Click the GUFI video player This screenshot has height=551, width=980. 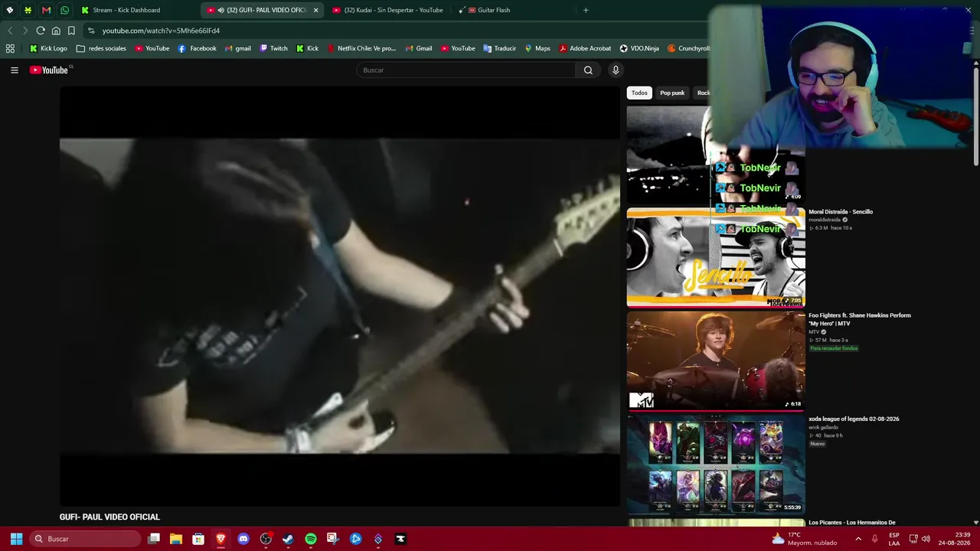click(x=340, y=296)
